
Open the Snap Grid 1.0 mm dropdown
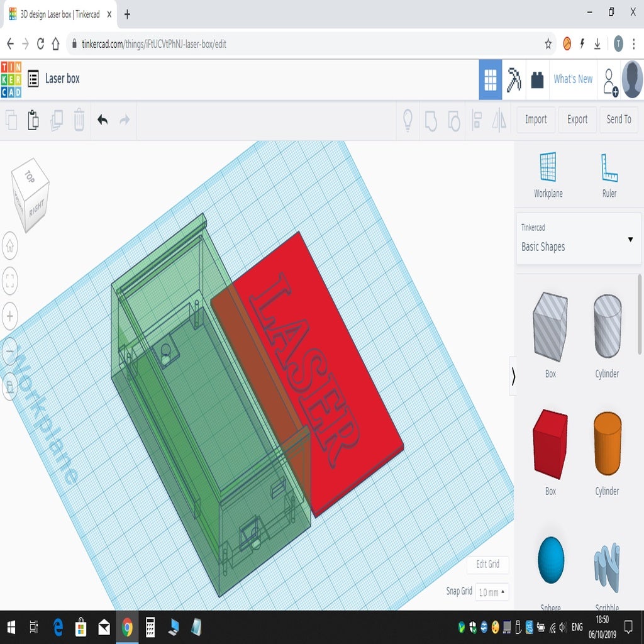[x=492, y=592]
